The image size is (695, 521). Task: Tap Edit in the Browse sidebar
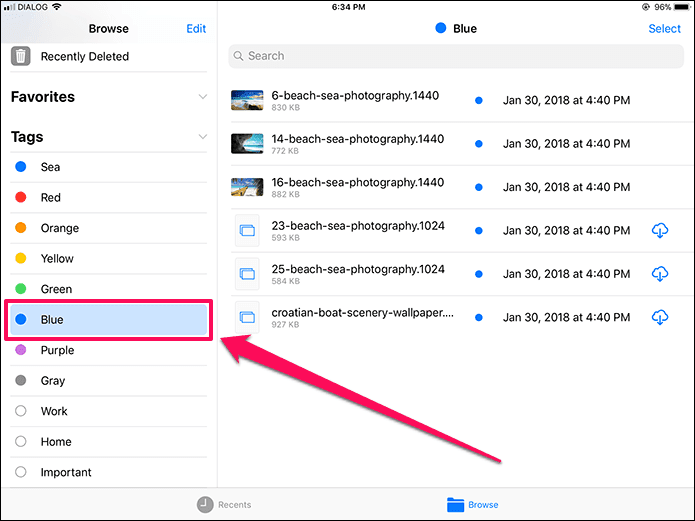point(196,29)
